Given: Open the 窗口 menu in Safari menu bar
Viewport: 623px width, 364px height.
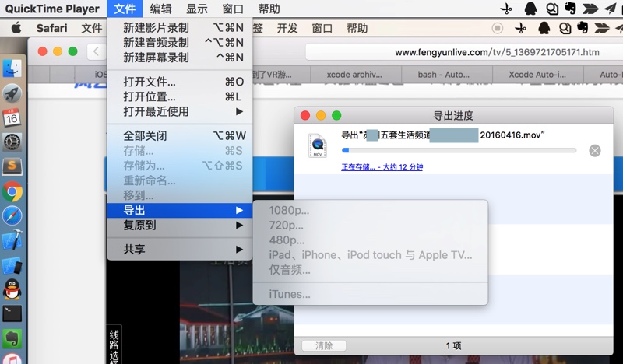Looking at the screenshot, I should [x=322, y=28].
